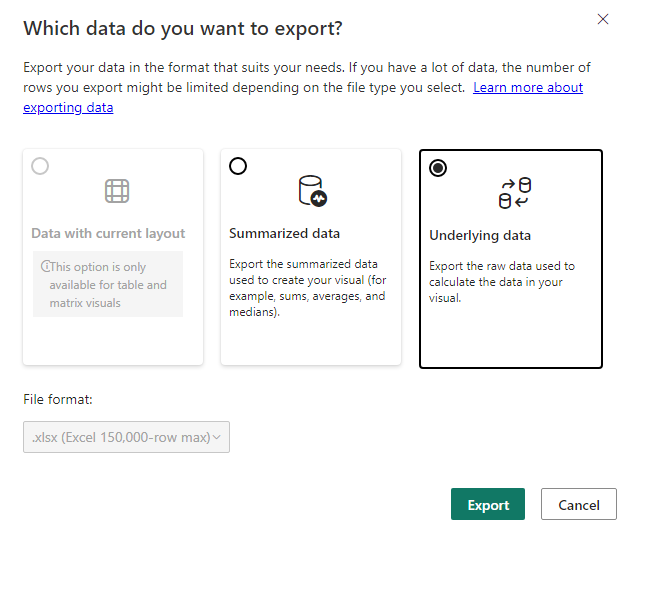Screen dimensions: 650x595
Task: Click the Underlying data transfer icon
Action: 515,193
